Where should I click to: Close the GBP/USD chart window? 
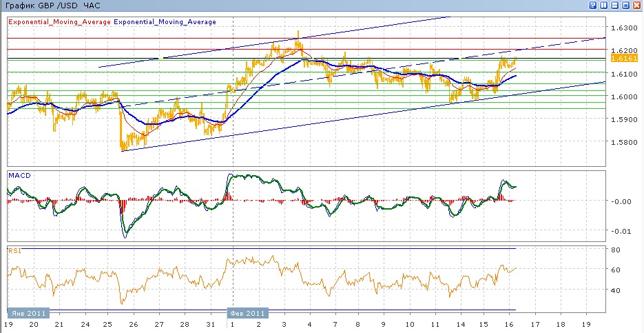pyautogui.click(x=637, y=5)
